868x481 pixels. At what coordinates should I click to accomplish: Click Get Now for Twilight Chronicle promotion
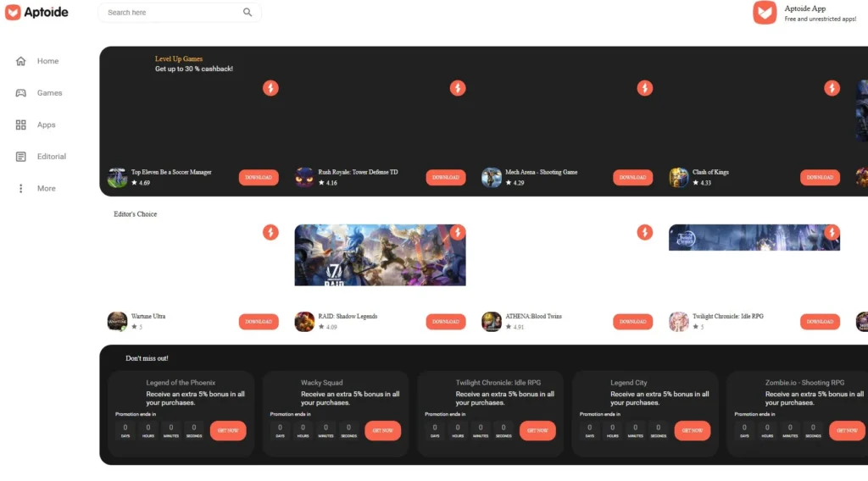(537, 431)
